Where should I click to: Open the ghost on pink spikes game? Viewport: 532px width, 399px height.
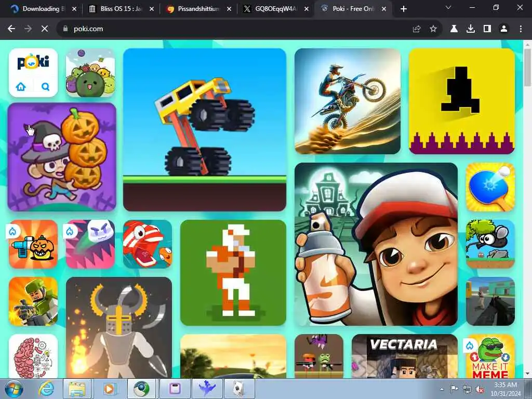(90, 244)
